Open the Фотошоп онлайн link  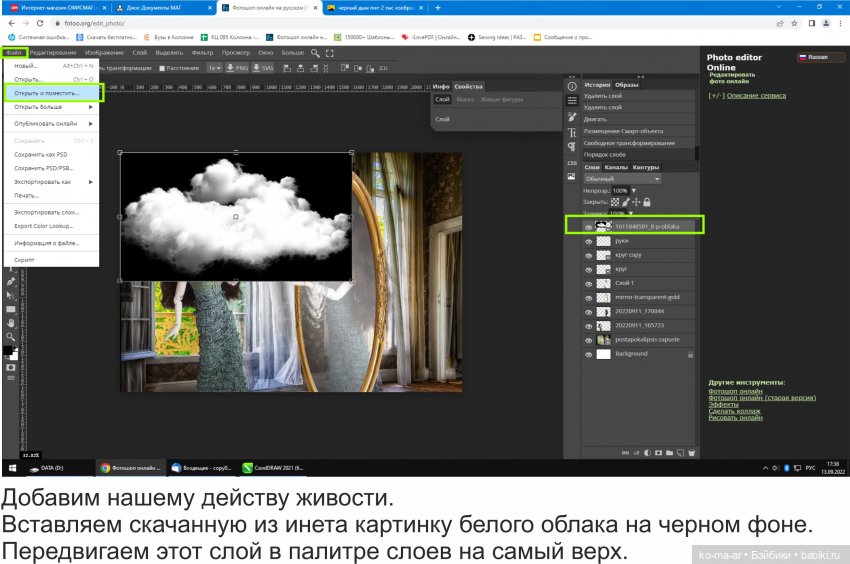tap(735, 391)
